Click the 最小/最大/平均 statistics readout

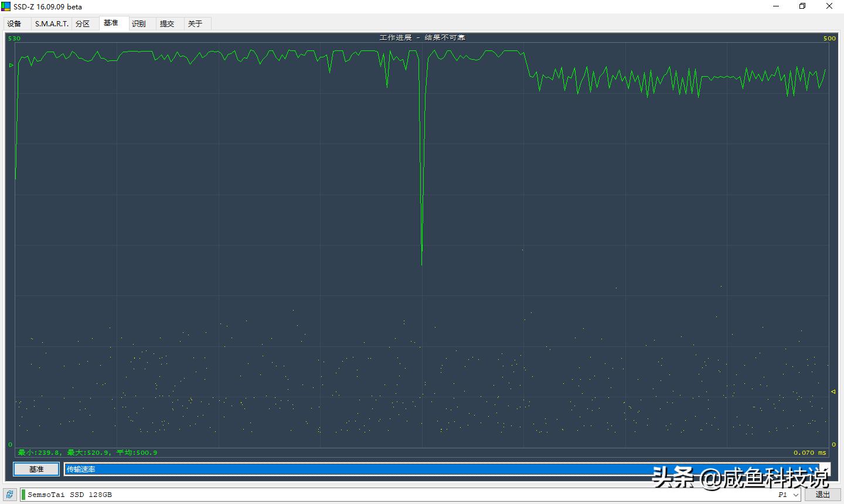pyautogui.click(x=86, y=452)
